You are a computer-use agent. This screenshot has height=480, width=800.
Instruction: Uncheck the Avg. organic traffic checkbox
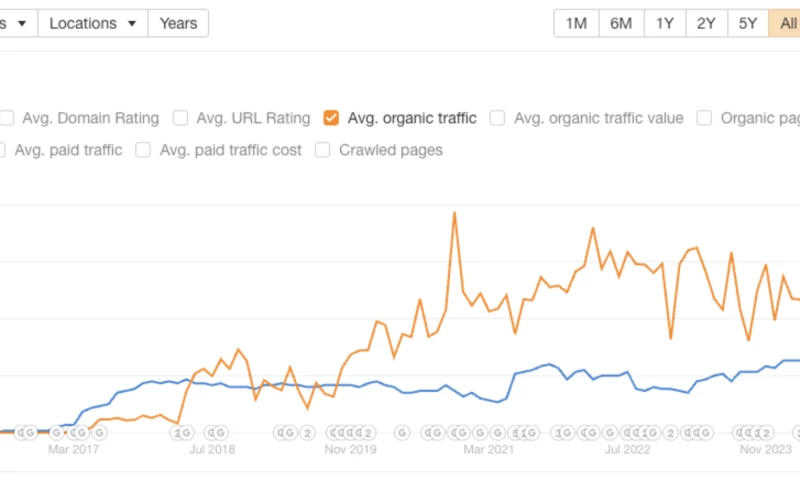[331, 118]
